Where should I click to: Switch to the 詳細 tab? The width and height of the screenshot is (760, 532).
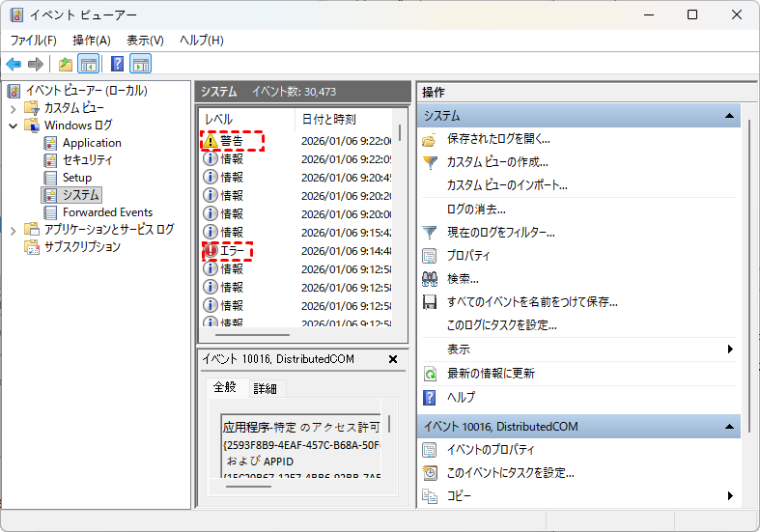click(x=265, y=388)
